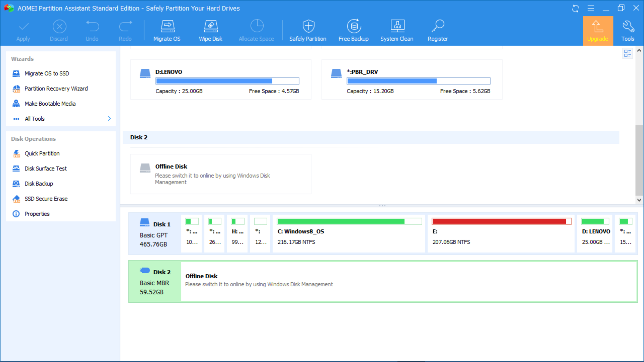Viewport: 644px width, 362px height.
Task: Select the Disk 2 header row
Action: coord(371,137)
